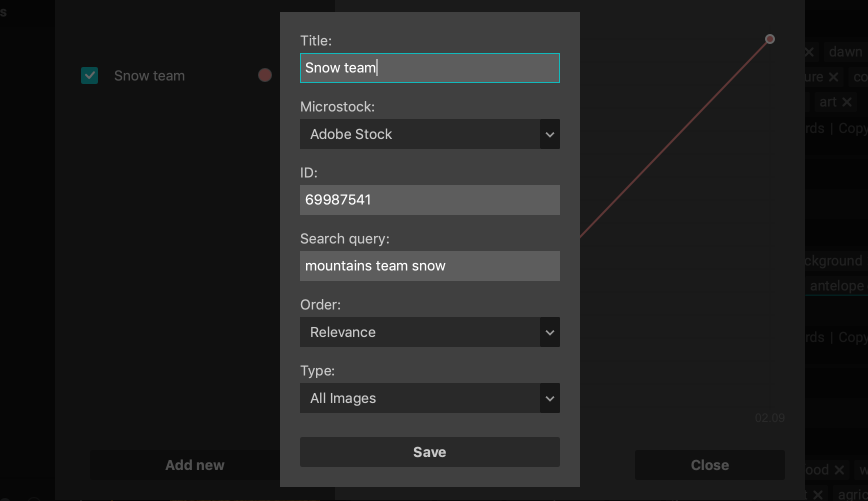Image resolution: width=868 pixels, height=501 pixels.
Task: Click the red color dot beside Snow team
Action: (x=265, y=75)
